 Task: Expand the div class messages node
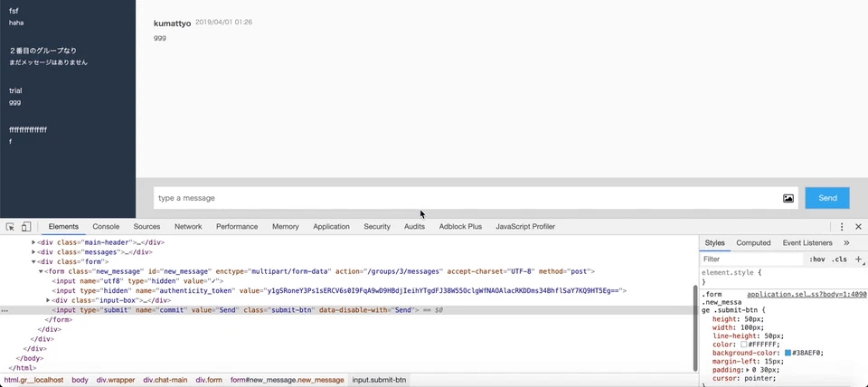[33, 252]
